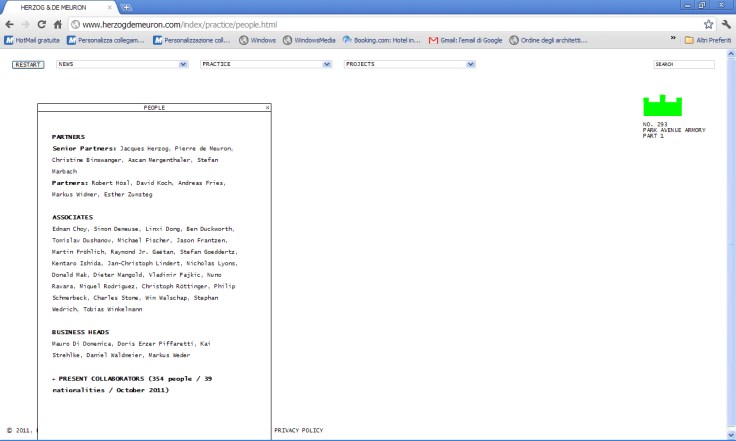Viewport: 736px width, 441px height.
Task: Expand the PROJECTS dropdown
Action: [471, 64]
